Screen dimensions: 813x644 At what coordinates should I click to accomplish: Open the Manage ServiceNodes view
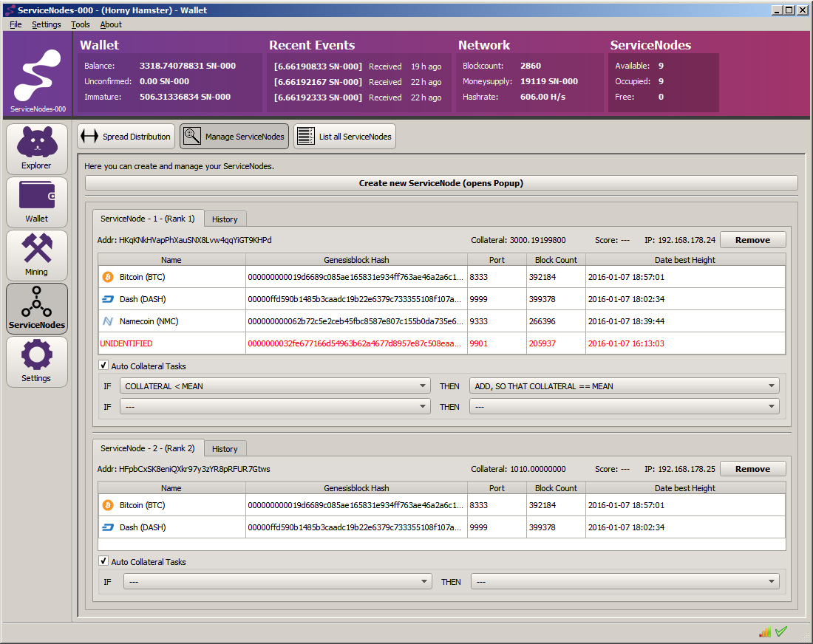click(x=234, y=137)
